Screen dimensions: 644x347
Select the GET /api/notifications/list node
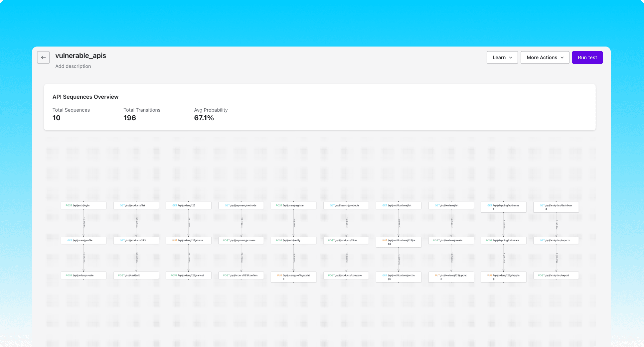pyautogui.click(x=399, y=205)
